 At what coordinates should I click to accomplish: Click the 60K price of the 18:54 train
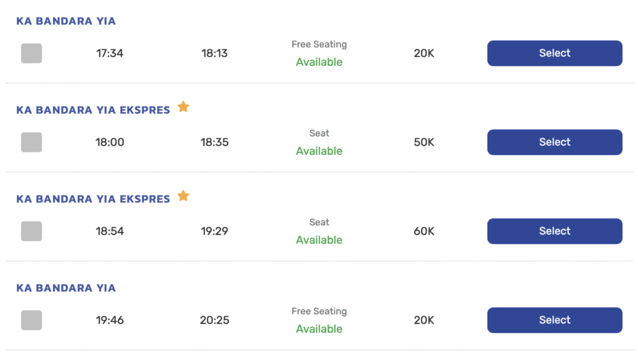coord(424,231)
